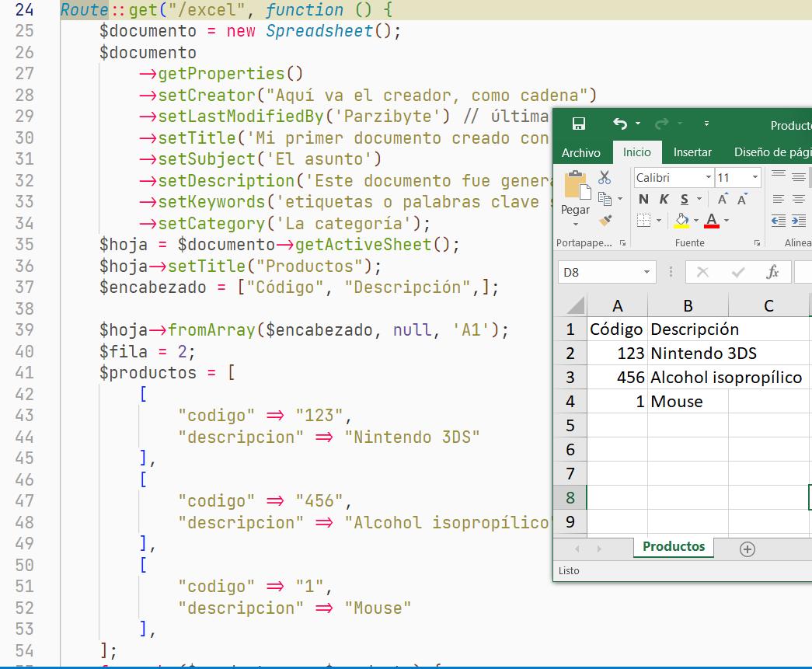Click the Select All corner triangle
The height and width of the screenshot is (669, 812).
tap(576, 305)
